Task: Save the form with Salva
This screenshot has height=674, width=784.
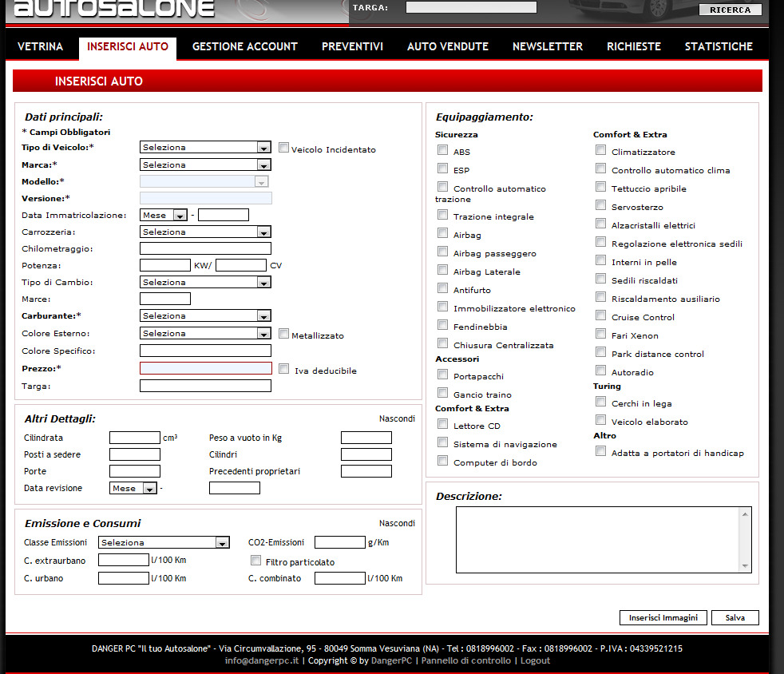Action: tap(735, 617)
